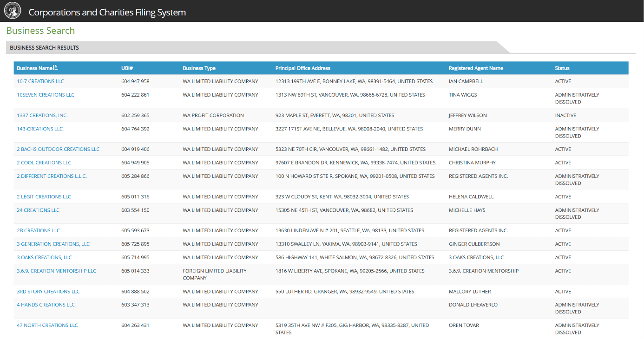Open the 2 COOL CREATIONS LLC link
644x339 pixels.
pyautogui.click(x=44, y=163)
